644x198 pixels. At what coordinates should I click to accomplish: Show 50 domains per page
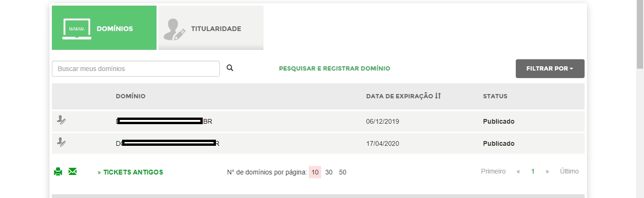click(343, 172)
